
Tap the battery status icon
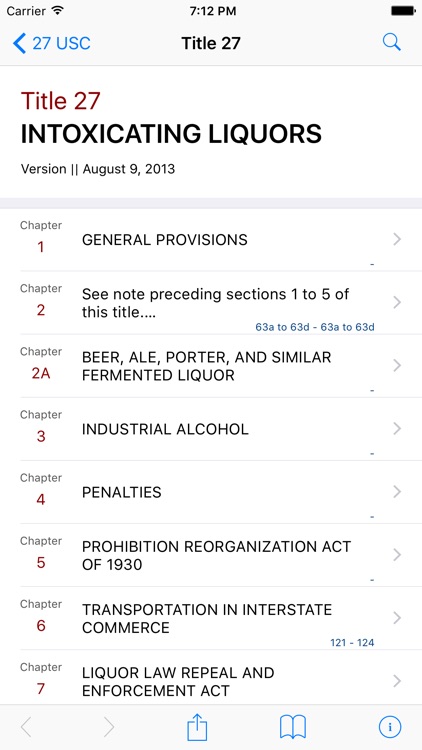click(403, 11)
